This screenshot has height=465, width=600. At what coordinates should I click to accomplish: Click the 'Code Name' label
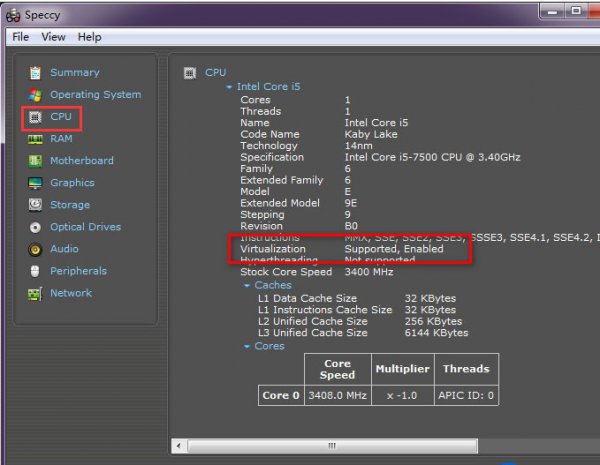[270, 134]
